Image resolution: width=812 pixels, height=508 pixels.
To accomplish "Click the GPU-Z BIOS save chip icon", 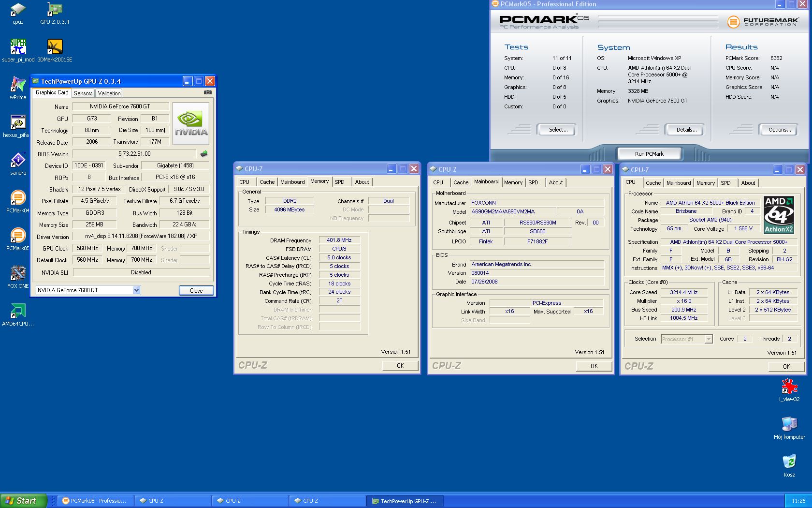I will click(x=204, y=154).
